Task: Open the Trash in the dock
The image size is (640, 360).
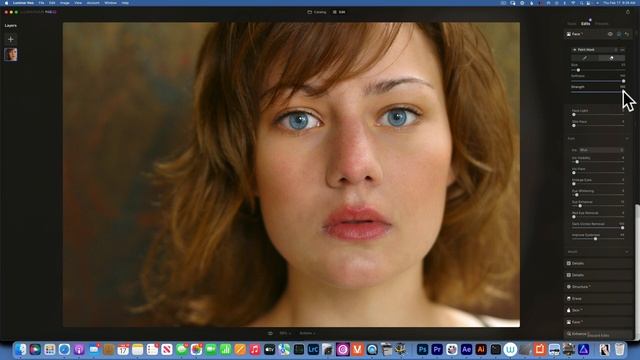Action: [620, 349]
